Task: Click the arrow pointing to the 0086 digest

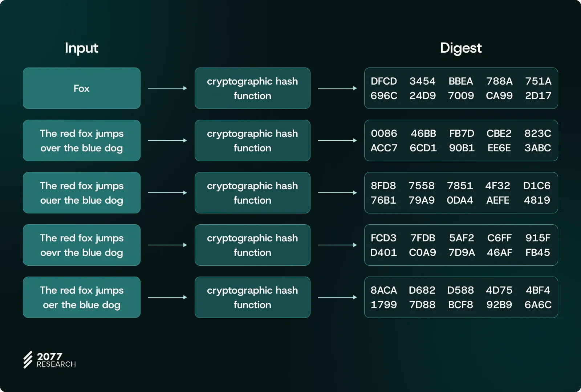Action: 337,140
